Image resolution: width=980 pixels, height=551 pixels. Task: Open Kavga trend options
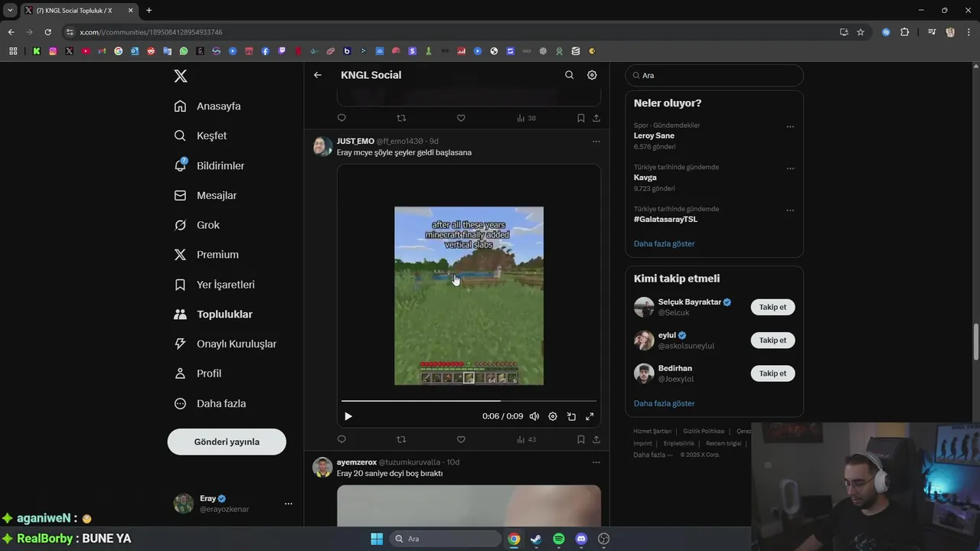coord(790,168)
